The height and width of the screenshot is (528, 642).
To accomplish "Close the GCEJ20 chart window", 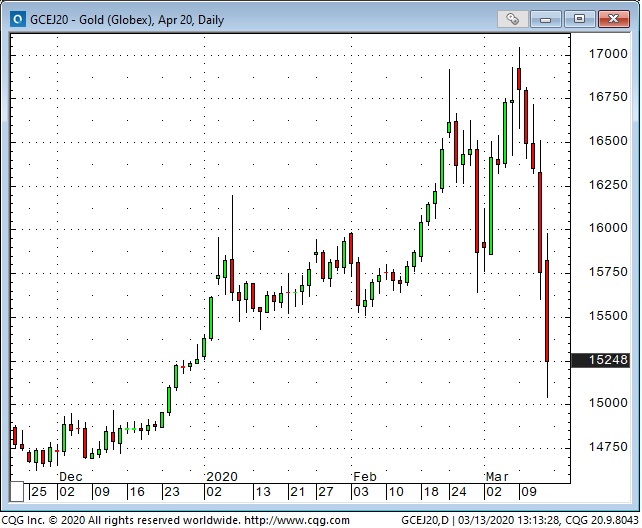I will click(x=613, y=19).
